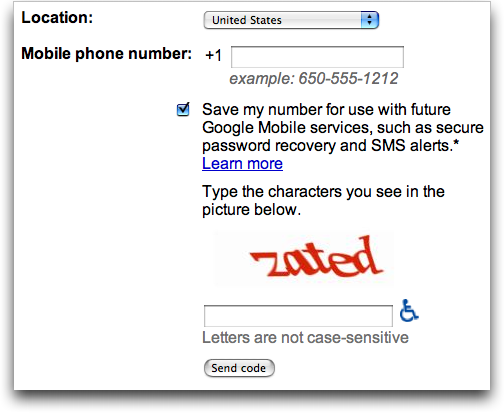The width and height of the screenshot is (504, 413).
Task: Click the red zated captcha image
Action: [304, 259]
